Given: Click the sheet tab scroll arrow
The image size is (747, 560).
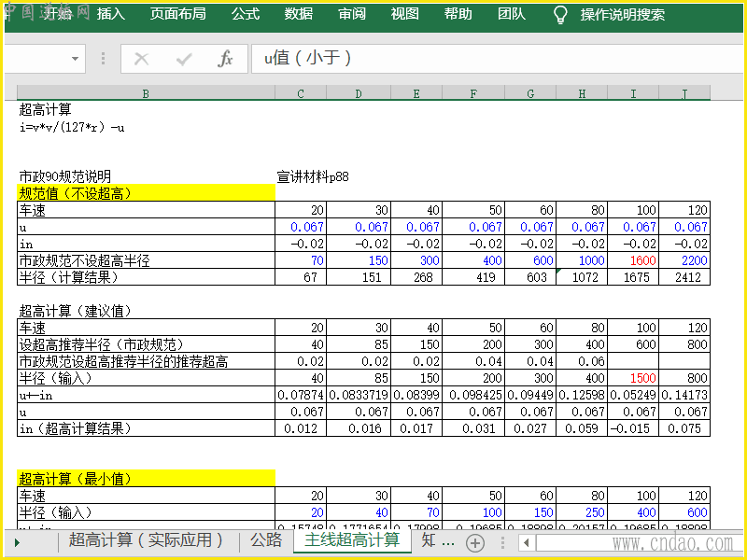Looking at the screenshot, I should (18, 542).
